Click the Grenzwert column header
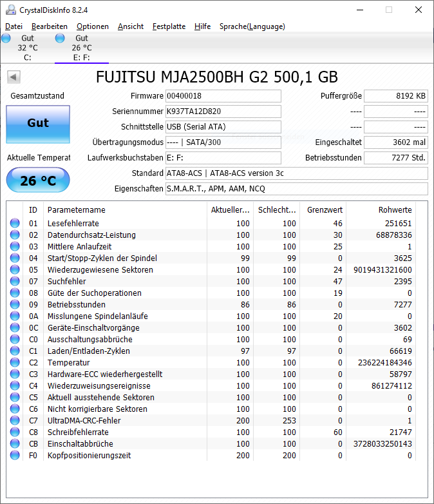Image resolution: width=434 pixels, height=504 pixels. (323, 209)
